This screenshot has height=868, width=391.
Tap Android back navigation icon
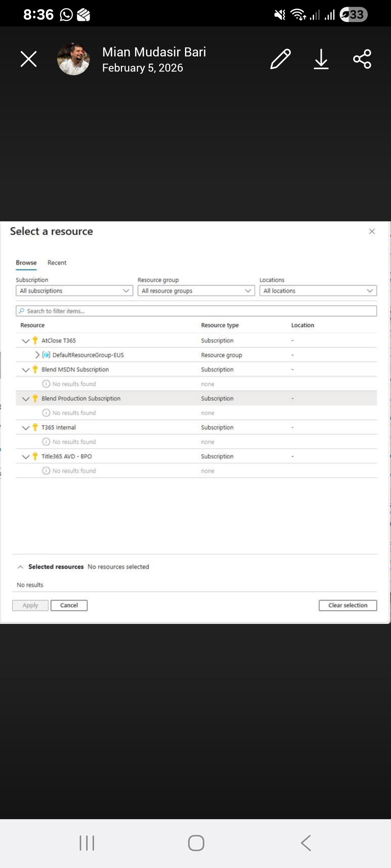306,843
